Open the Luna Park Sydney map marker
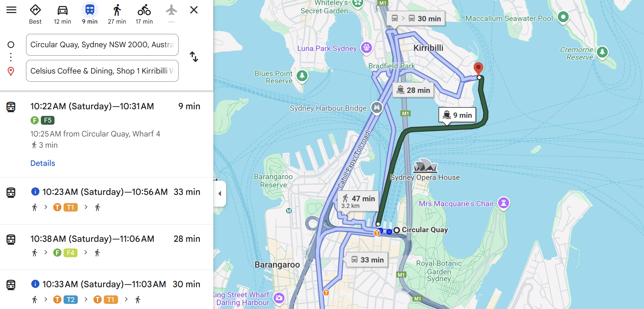 [x=366, y=48]
